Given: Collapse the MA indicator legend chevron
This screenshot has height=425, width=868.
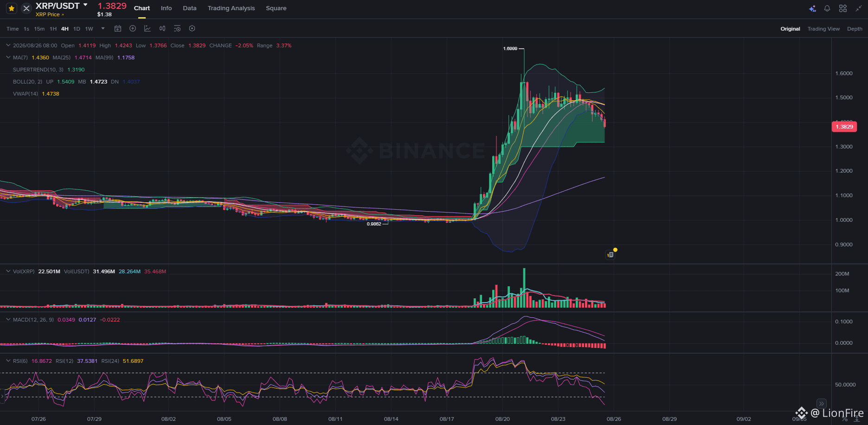Looking at the screenshot, I should point(8,58).
